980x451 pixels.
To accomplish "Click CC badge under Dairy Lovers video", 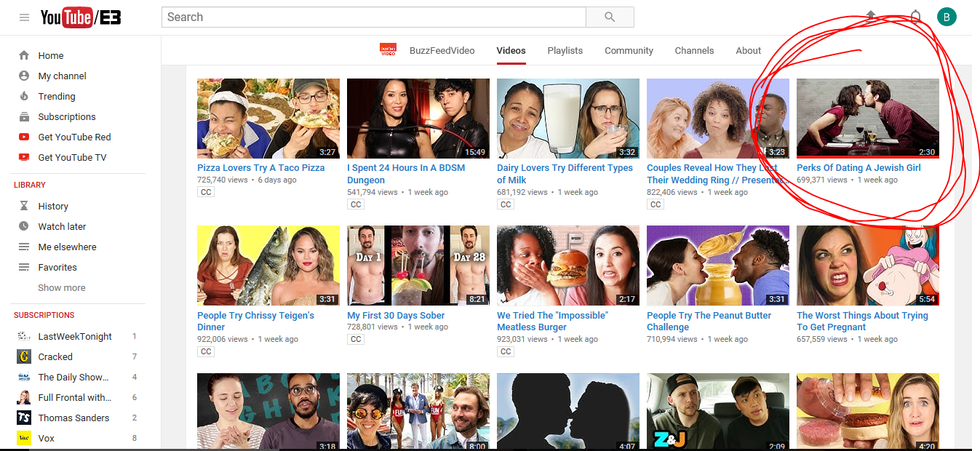I will [506, 204].
